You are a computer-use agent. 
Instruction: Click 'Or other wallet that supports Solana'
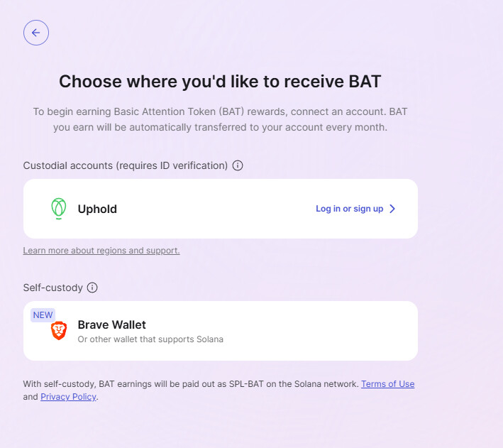click(x=150, y=339)
